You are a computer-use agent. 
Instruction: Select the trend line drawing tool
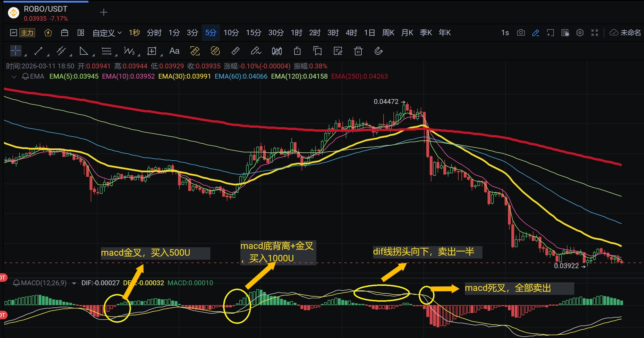coord(38,51)
